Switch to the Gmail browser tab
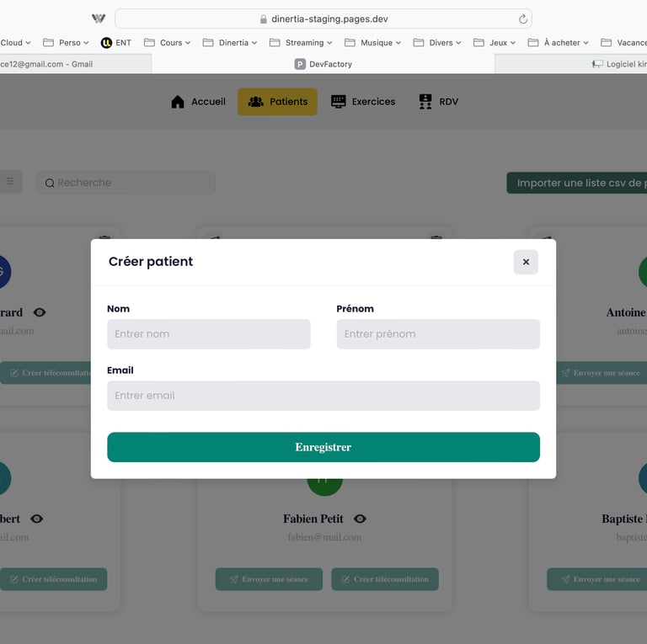This screenshot has width=647, height=644. coord(76,64)
